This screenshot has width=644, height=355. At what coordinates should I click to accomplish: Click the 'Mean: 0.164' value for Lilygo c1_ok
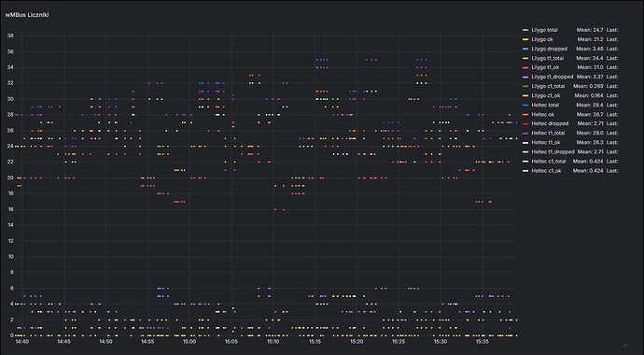click(589, 95)
